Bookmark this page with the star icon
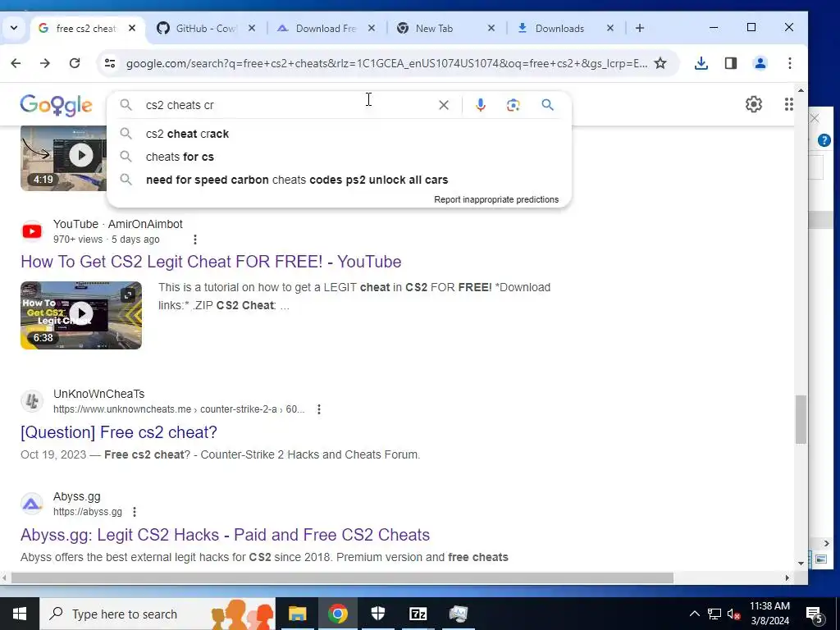840x630 pixels. [660, 63]
